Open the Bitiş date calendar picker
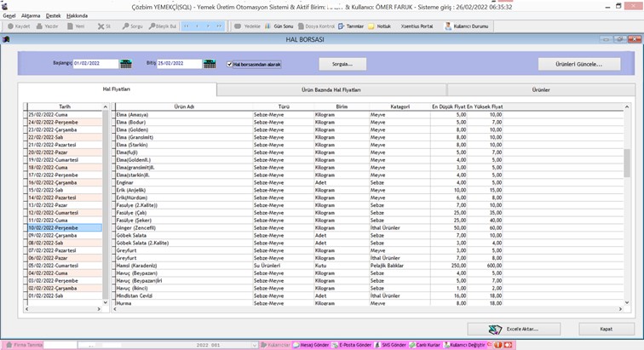 pos(210,64)
